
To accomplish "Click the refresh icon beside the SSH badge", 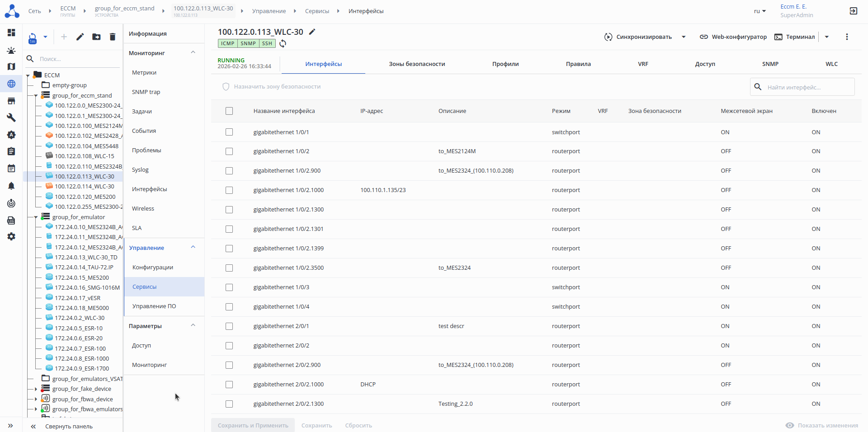I will [x=283, y=43].
